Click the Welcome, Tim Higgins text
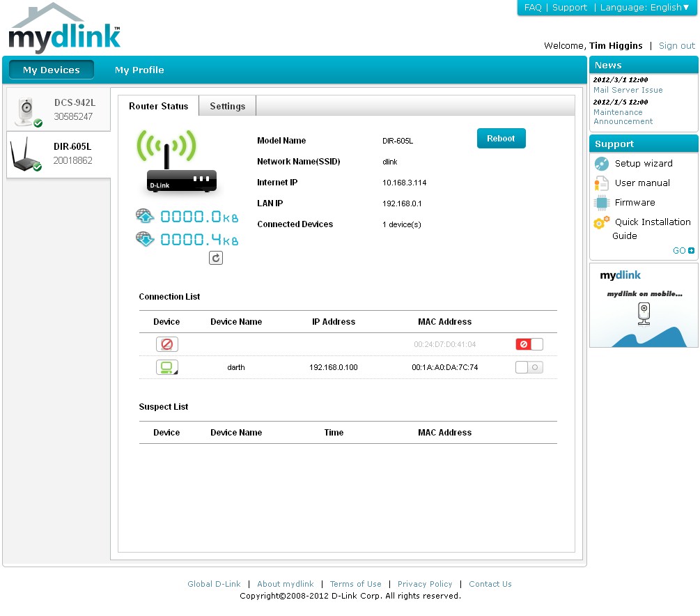Screen dimensions: 700x616 (593, 45)
